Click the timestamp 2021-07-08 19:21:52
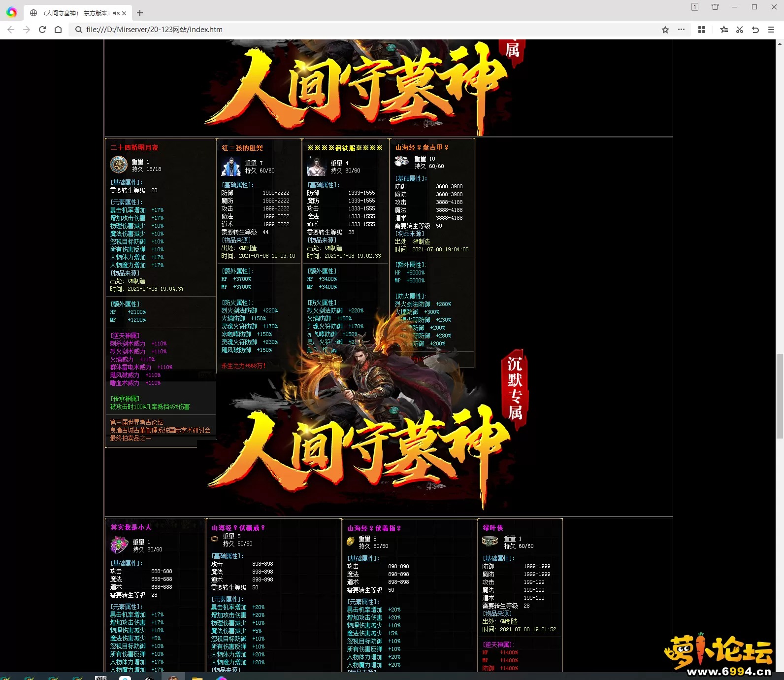 (528, 629)
